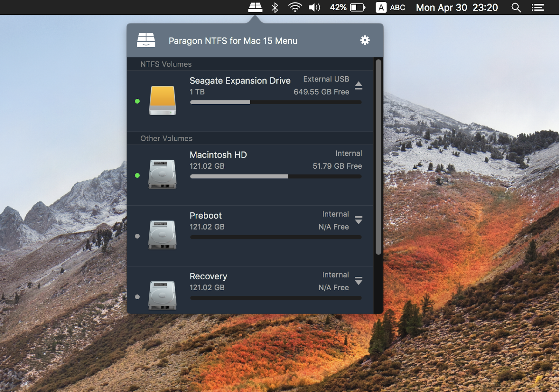Click 'Other Volumes' section header
Viewport: 560px width, 392px height.
click(x=166, y=138)
